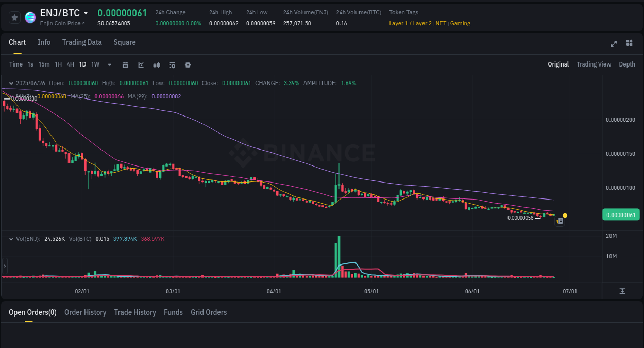The width and height of the screenshot is (644, 348).
Task: Toggle the star favorite for ENJ/BTC
Action: pos(14,17)
